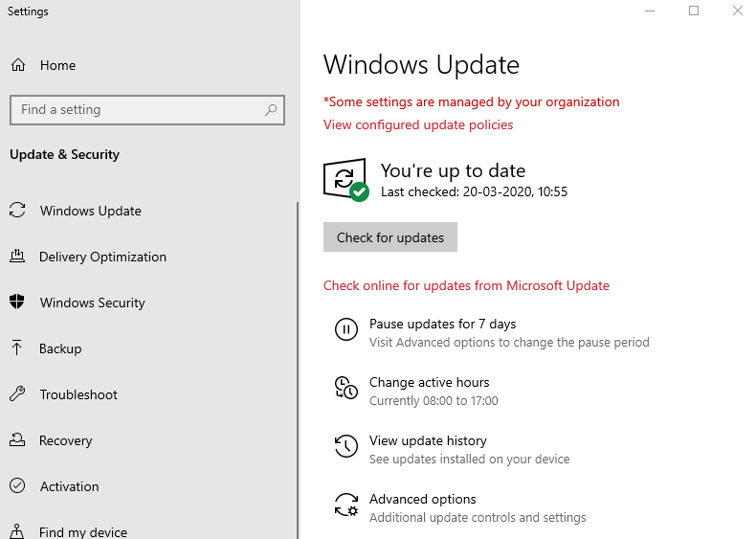Screen dimensions: 756x539
Task: Close the Settings window
Action: pyautogui.click(x=738, y=11)
